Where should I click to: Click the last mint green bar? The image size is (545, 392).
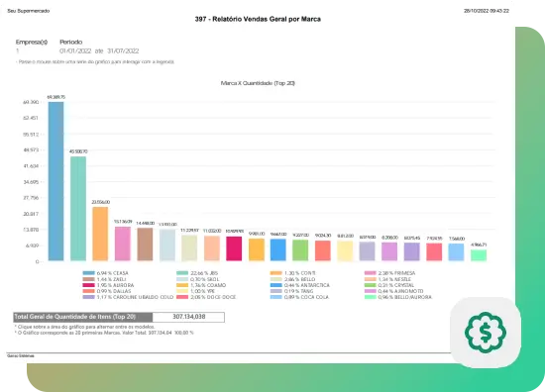[x=479, y=254]
